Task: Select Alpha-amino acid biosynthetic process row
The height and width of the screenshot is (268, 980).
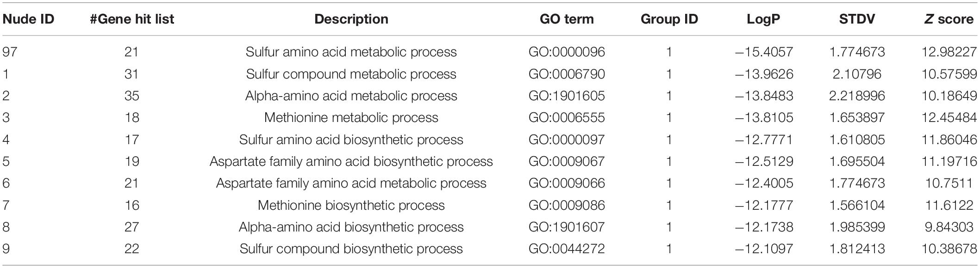Action: (x=490, y=227)
